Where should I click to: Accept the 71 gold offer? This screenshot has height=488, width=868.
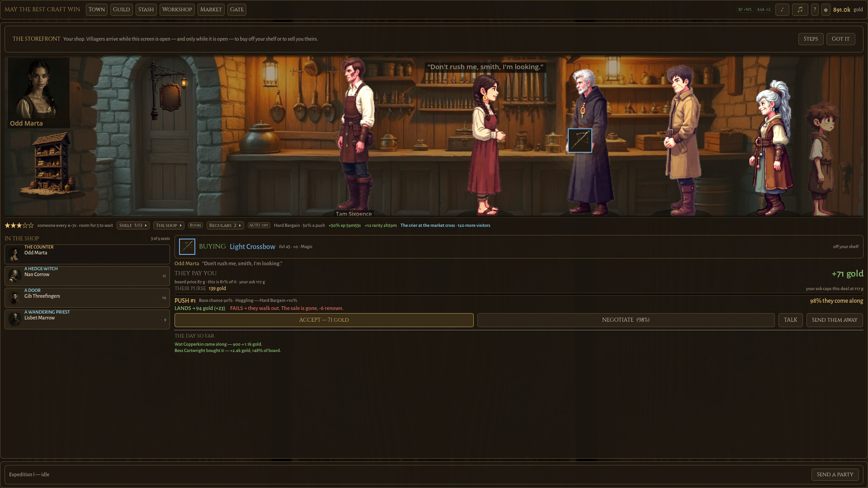324,320
